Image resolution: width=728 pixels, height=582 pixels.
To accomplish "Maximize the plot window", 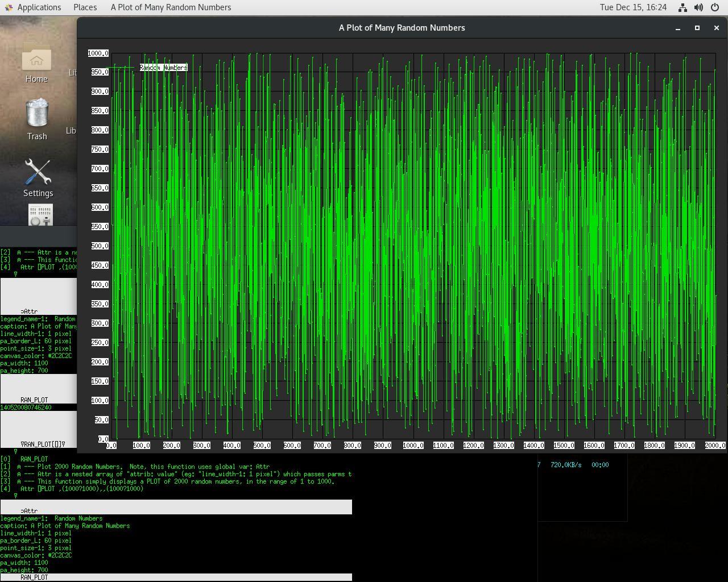I will point(697,28).
